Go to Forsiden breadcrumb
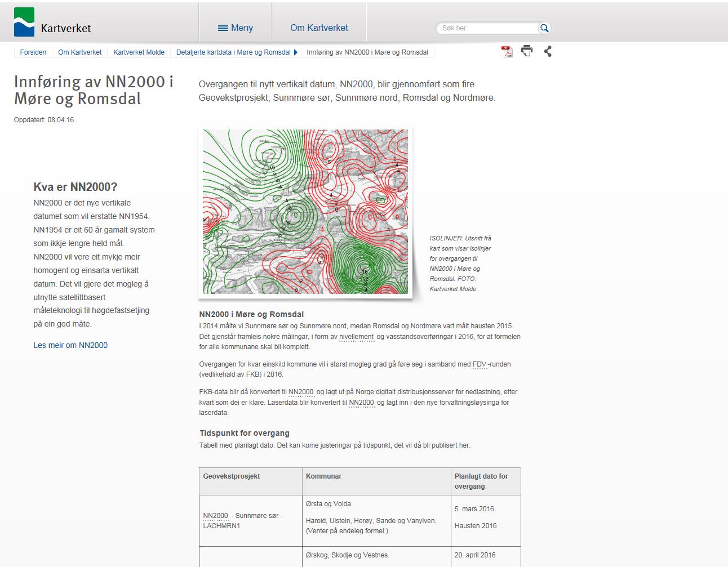The height and width of the screenshot is (567, 728). 33,52
